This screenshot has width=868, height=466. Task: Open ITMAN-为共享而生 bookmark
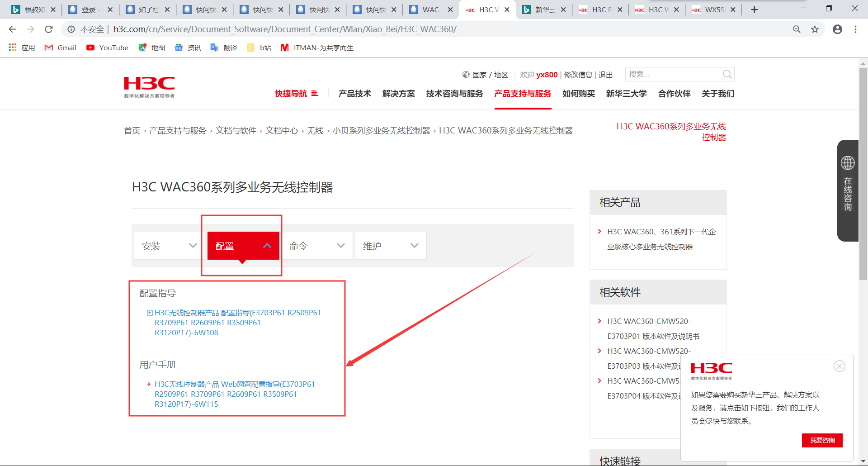pos(317,48)
